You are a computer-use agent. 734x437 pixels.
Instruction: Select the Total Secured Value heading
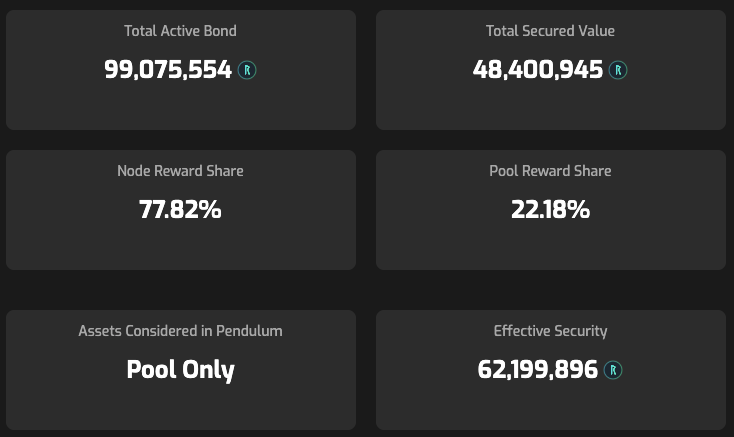[x=550, y=31]
